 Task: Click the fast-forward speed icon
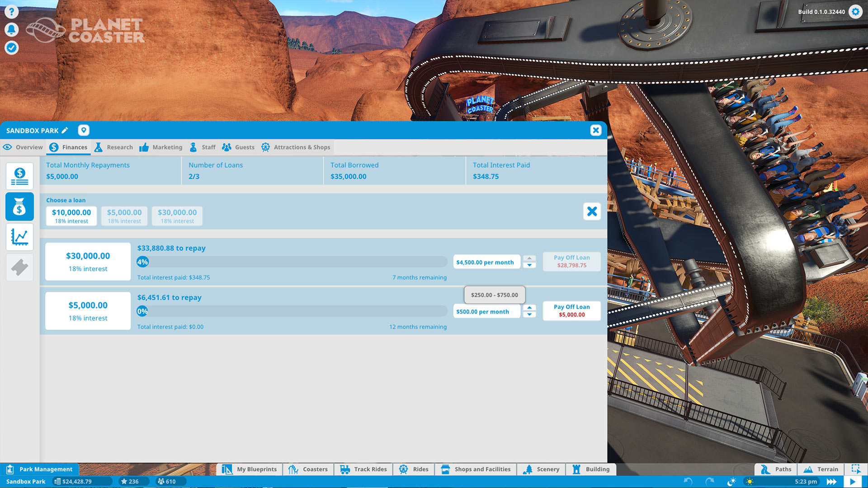pos(832,482)
